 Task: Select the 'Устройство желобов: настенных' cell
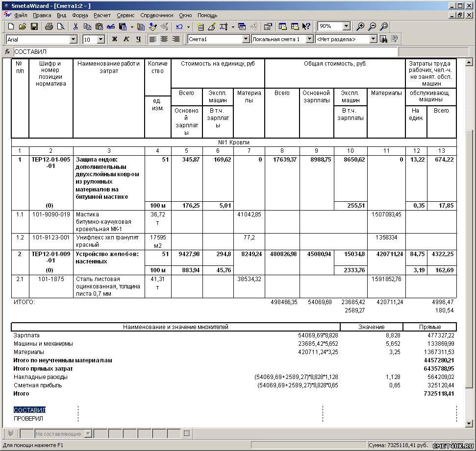(109, 262)
